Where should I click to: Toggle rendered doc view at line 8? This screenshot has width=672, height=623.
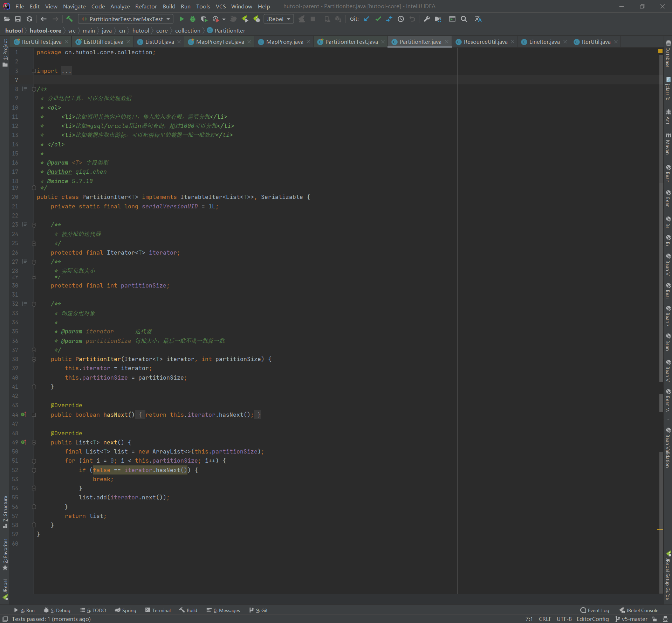click(25, 89)
